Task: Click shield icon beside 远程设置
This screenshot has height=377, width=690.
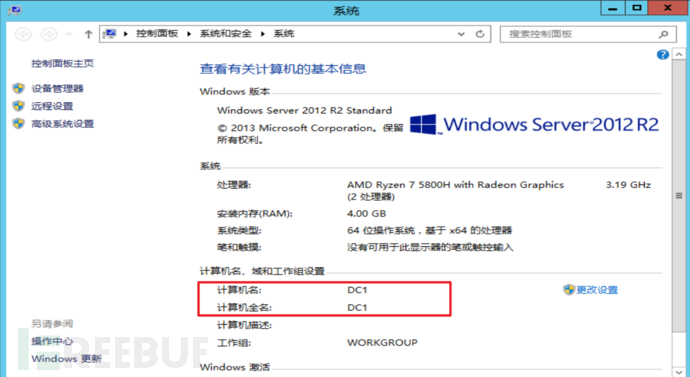Action: tap(18, 106)
